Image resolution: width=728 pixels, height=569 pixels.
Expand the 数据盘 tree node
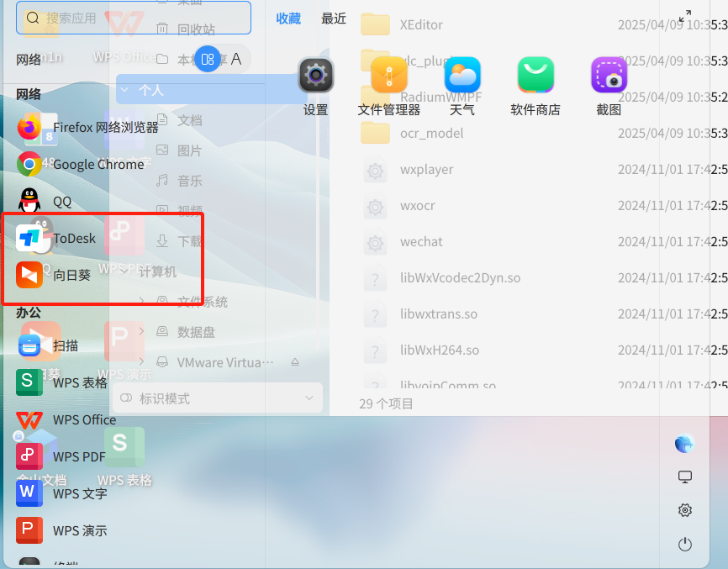(x=141, y=331)
